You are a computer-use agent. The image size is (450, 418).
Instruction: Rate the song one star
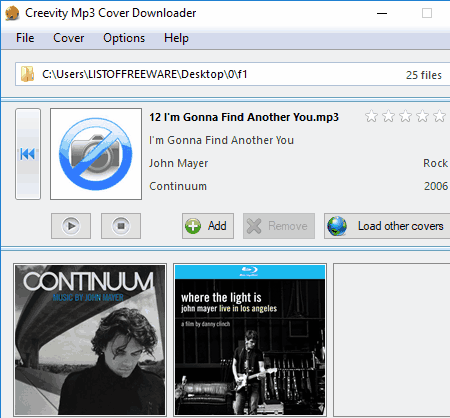(x=371, y=116)
